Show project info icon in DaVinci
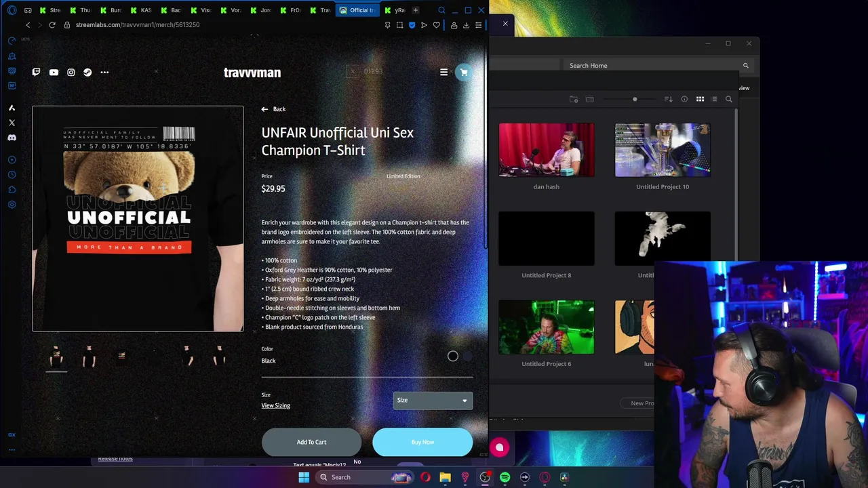The width and height of the screenshot is (868, 488). [684, 100]
